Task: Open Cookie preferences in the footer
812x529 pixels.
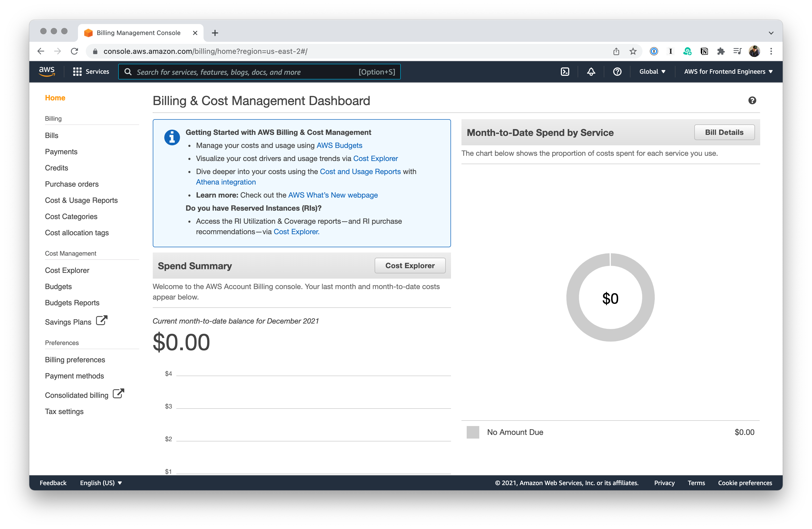Action: (745, 483)
